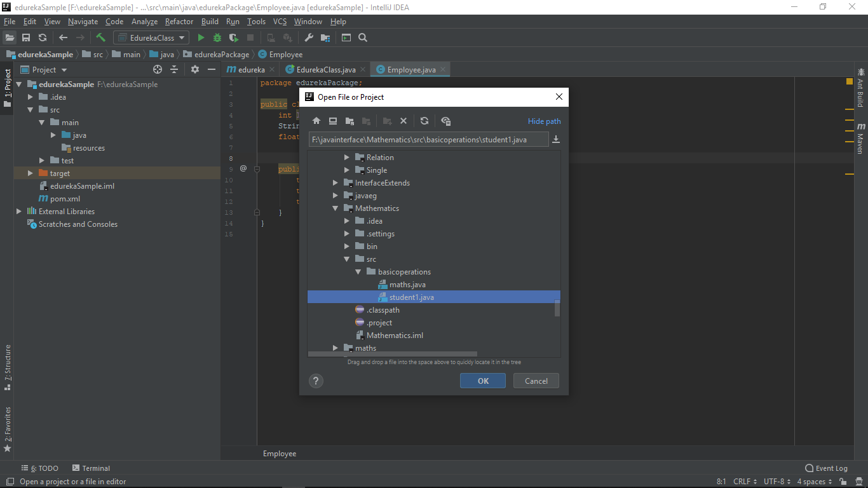This screenshot has width=868, height=488.
Task: Click Locate/Scroll from Source target icon
Action: click(x=158, y=69)
